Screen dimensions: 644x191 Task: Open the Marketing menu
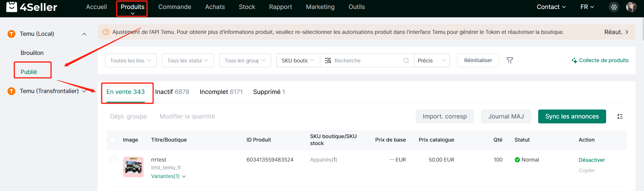320,7
